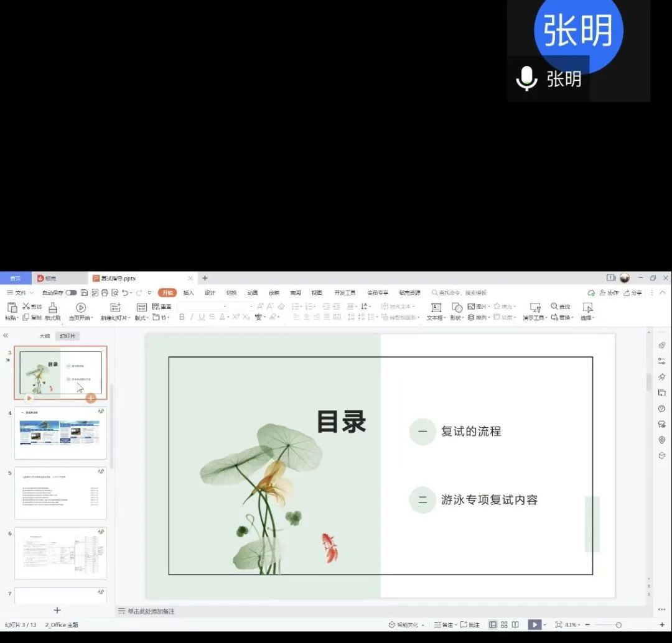Collapse the slide thumbnail panel

coord(6,336)
